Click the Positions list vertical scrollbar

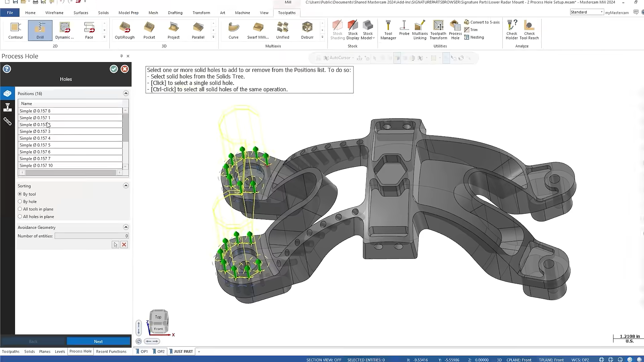tap(126, 127)
